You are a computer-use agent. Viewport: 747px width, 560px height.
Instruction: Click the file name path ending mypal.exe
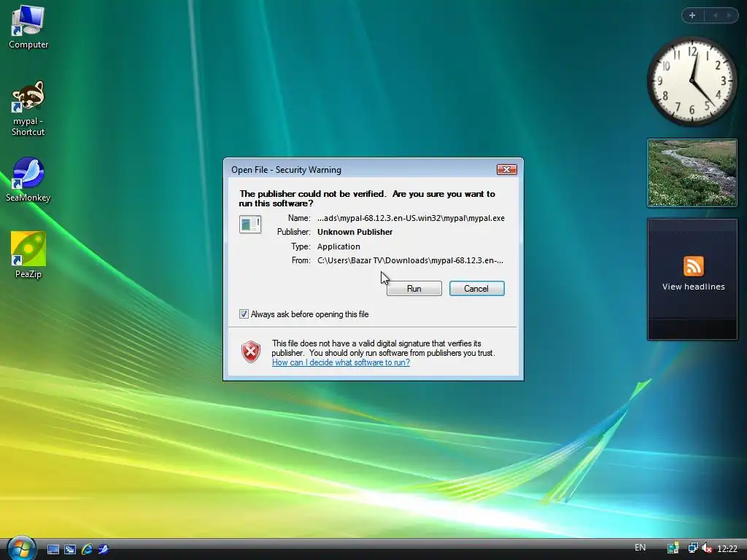pyautogui.click(x=411, y=218)
